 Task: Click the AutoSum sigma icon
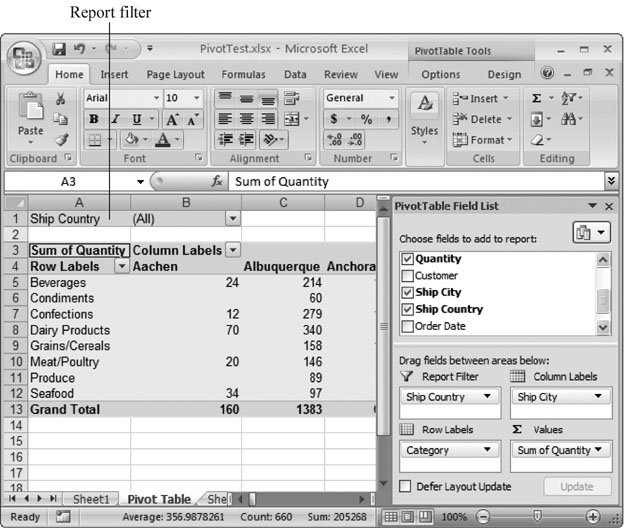click(536, 98)
